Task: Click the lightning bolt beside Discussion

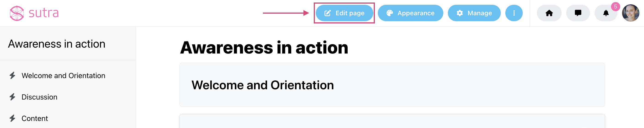Action: (12, 97)
